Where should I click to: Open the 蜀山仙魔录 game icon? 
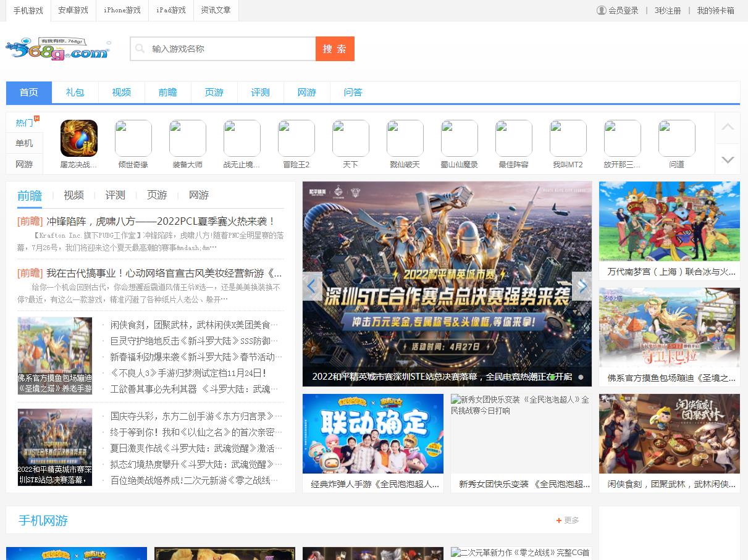(x=460, y=138)
